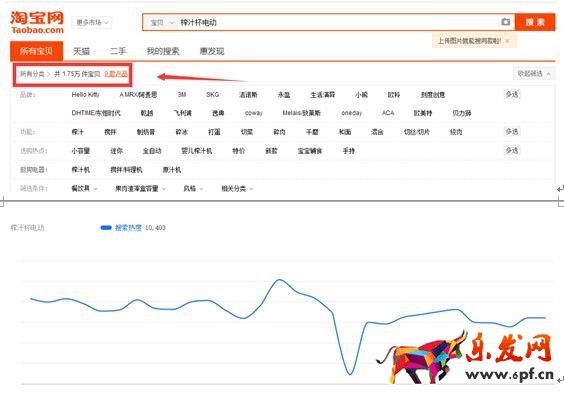Open the 宝贝 search type dropdown
The width and height of the screenshot is (564, 395).
click(161, 23)
